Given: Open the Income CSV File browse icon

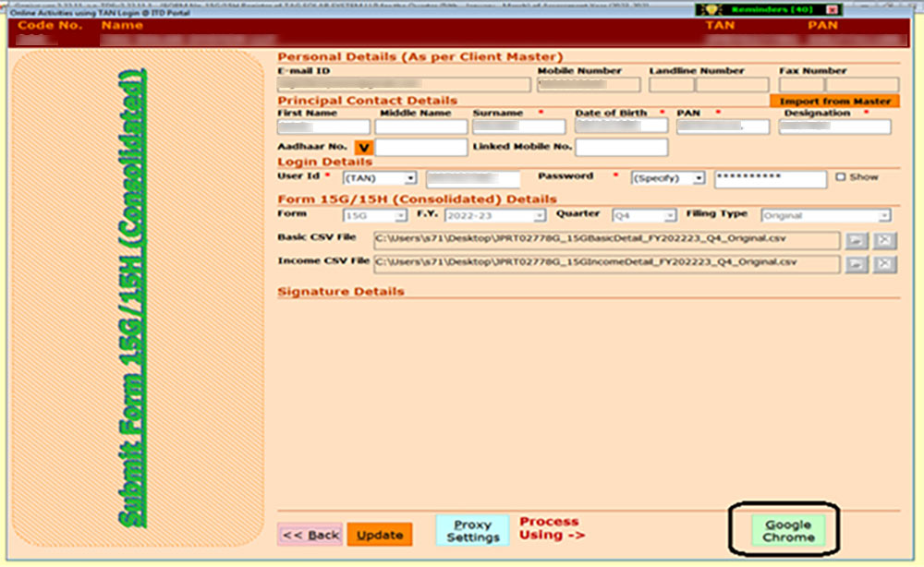Looking at the screenshot, I should pyautogui.click(x=857, y=263).
